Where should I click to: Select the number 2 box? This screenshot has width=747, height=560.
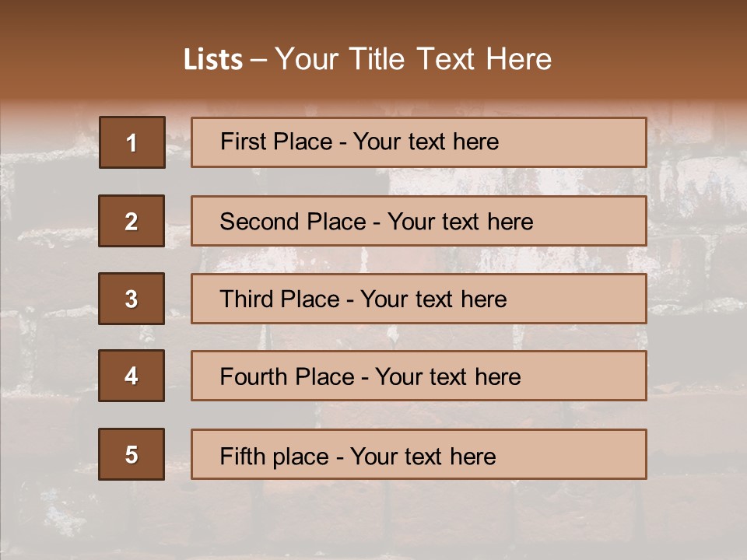coord(132,221)
